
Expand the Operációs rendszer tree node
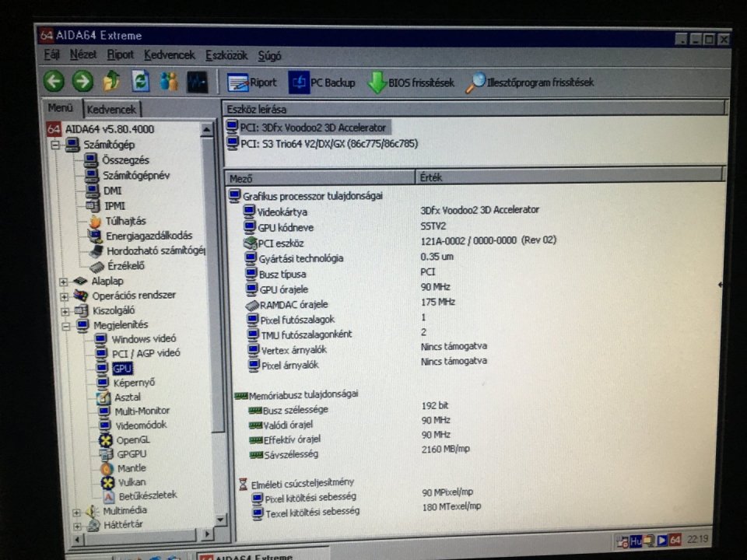coord(64,296)
